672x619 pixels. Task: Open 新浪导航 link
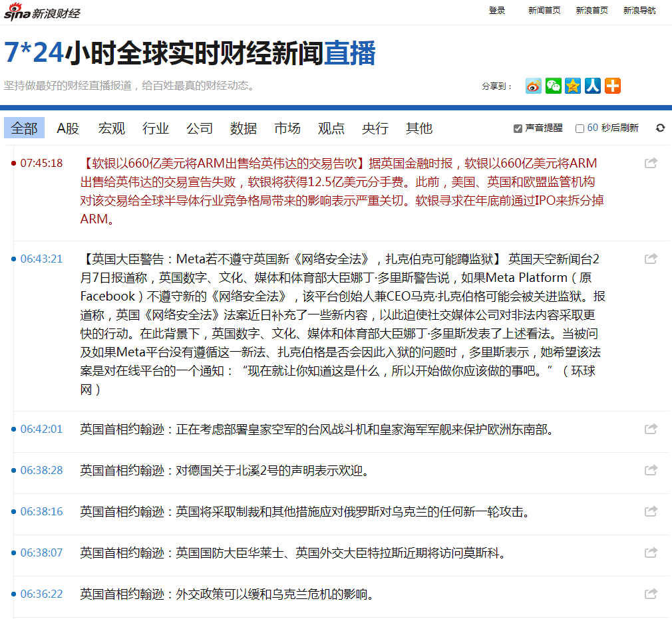pos(639,10)
